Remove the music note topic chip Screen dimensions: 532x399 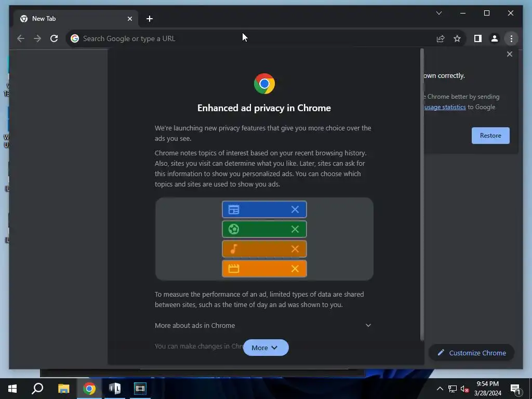coord(295,249)
